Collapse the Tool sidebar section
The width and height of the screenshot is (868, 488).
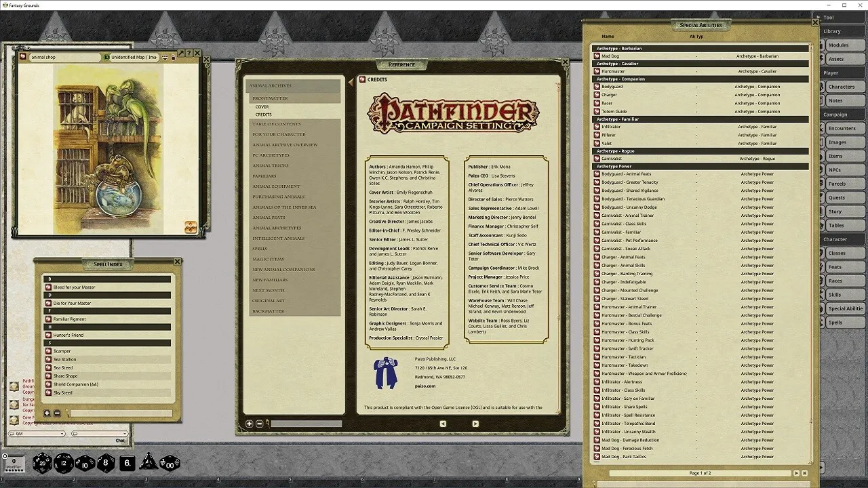click(840, 18)
